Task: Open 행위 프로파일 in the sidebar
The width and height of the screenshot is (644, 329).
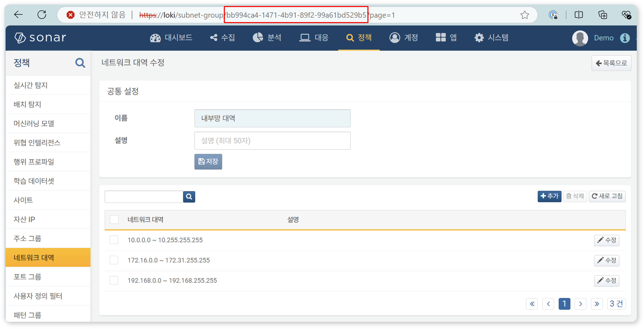Action: pos(48,162)
